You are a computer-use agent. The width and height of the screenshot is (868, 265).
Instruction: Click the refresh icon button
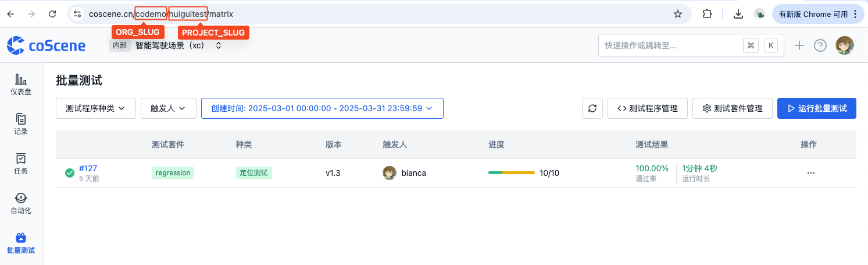592,108
